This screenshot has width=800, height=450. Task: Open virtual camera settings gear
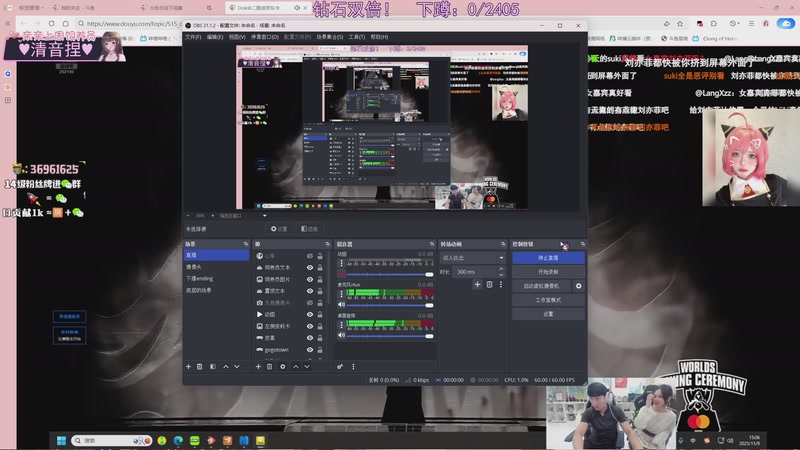coord(579,286)
